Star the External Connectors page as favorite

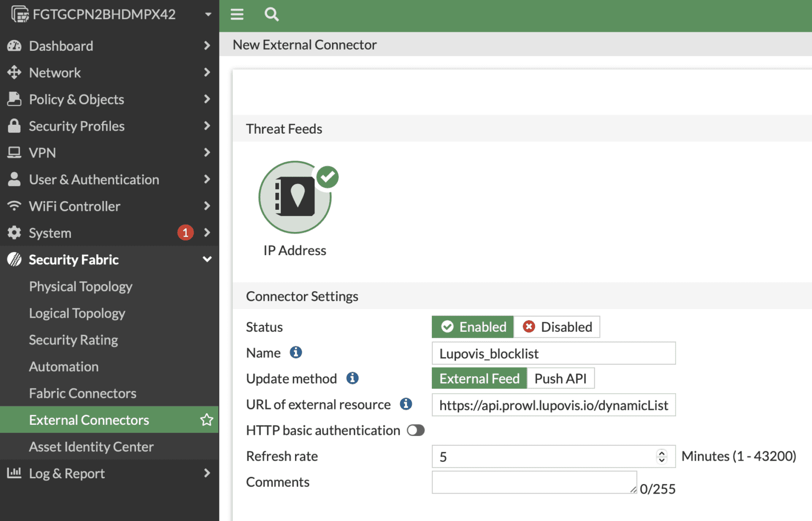(x=206, y=420)
